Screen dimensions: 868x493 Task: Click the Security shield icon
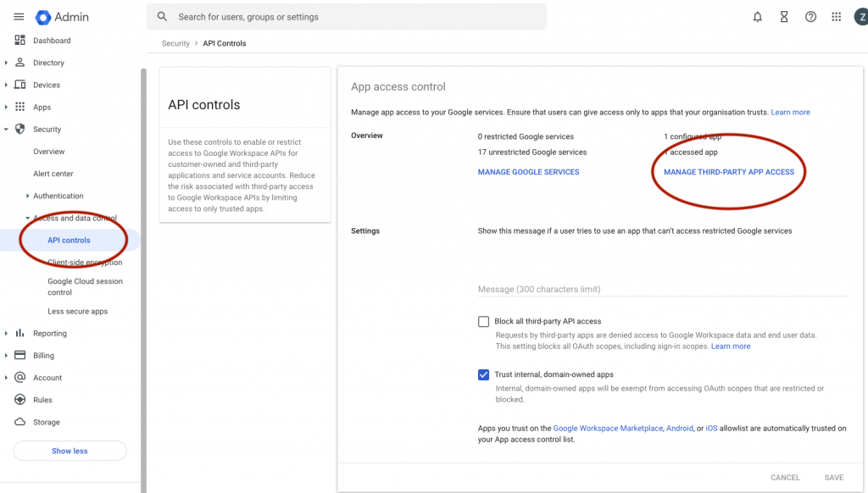[20, 129]
